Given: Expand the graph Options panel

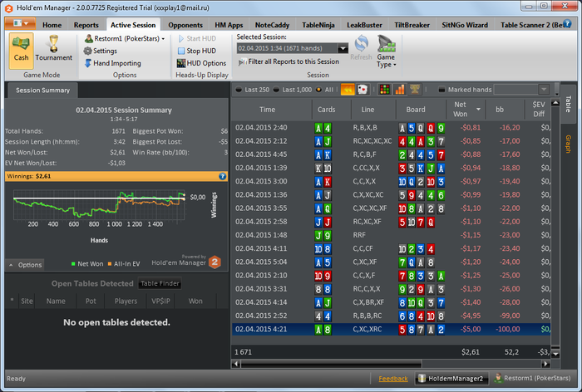Looking at the screenshot, I should point(24,265).
